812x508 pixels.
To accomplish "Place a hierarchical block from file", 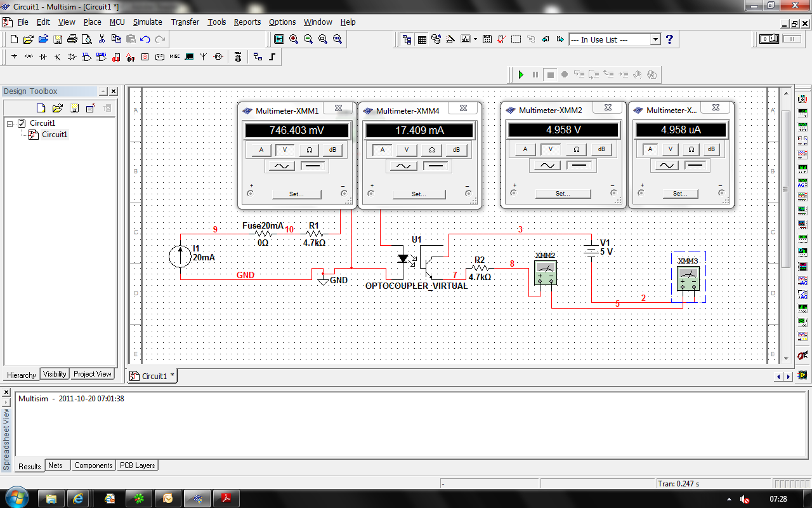I will 258,57.
